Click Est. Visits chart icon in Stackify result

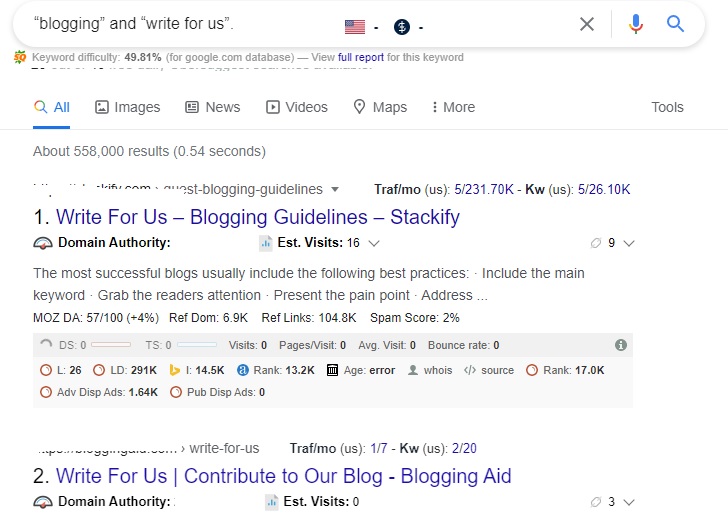266,243
